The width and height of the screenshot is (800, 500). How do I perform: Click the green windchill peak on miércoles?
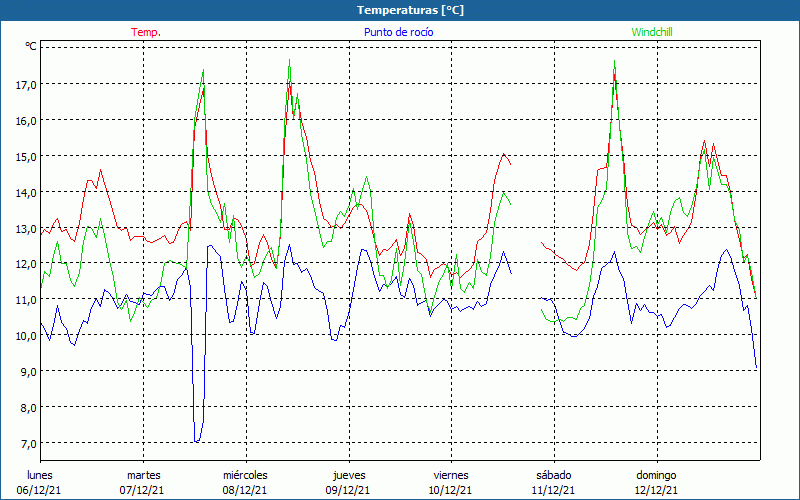(290, 60)
